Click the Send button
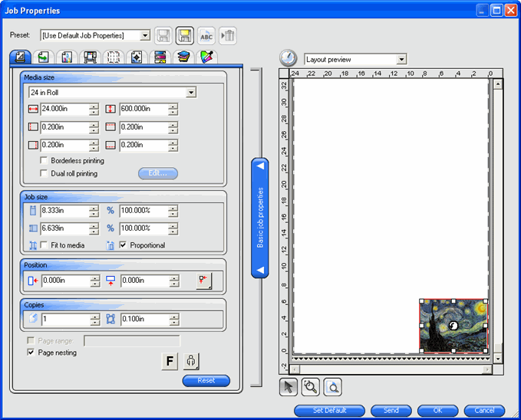This screenshot has height=420, width=521. click(x=391, y=411)
